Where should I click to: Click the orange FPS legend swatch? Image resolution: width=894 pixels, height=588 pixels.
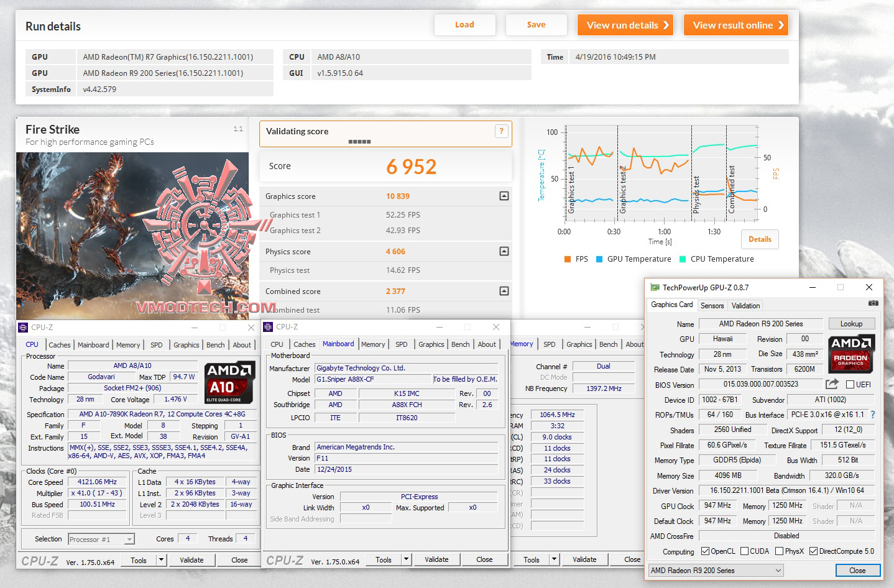point(568,259)
